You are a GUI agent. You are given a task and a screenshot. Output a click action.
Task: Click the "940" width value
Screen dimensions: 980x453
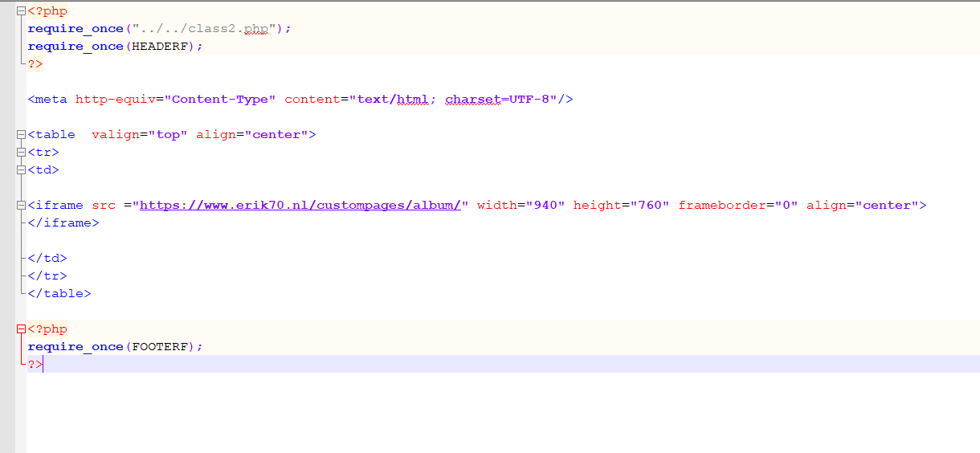pos(545,205)
